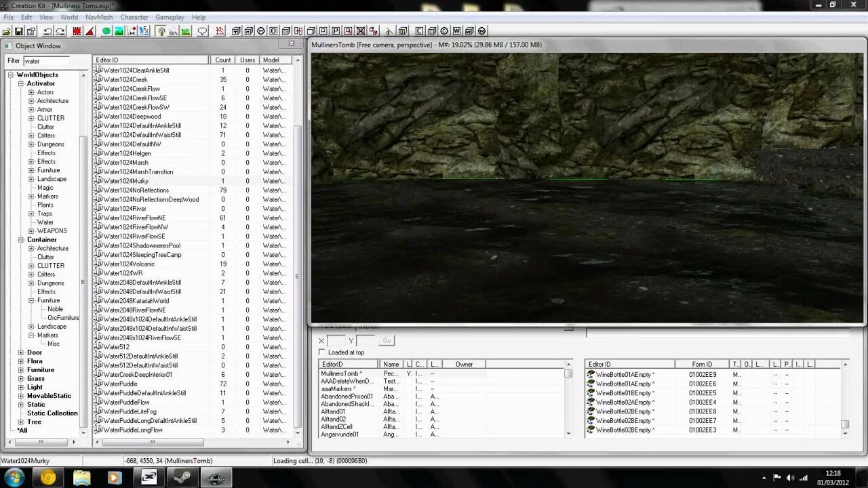This screenshot has height=488, width=868.
Task: Click the Fx toolbar icon
Action: 144,31
